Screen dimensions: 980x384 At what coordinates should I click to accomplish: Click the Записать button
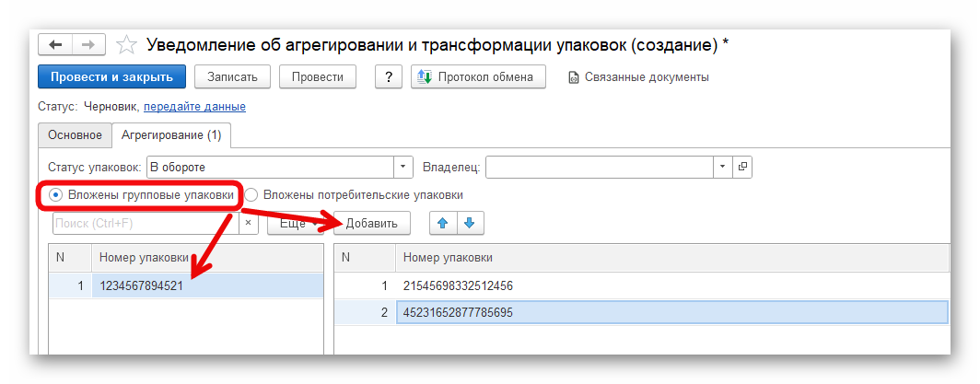coord(232,77)
